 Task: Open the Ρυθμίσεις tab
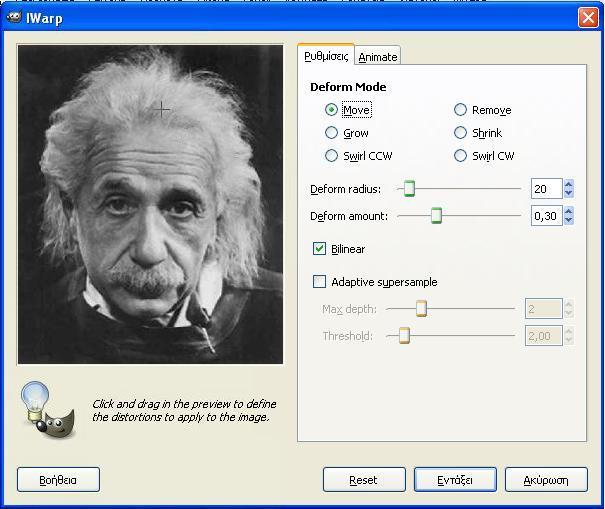coord(326,56)
